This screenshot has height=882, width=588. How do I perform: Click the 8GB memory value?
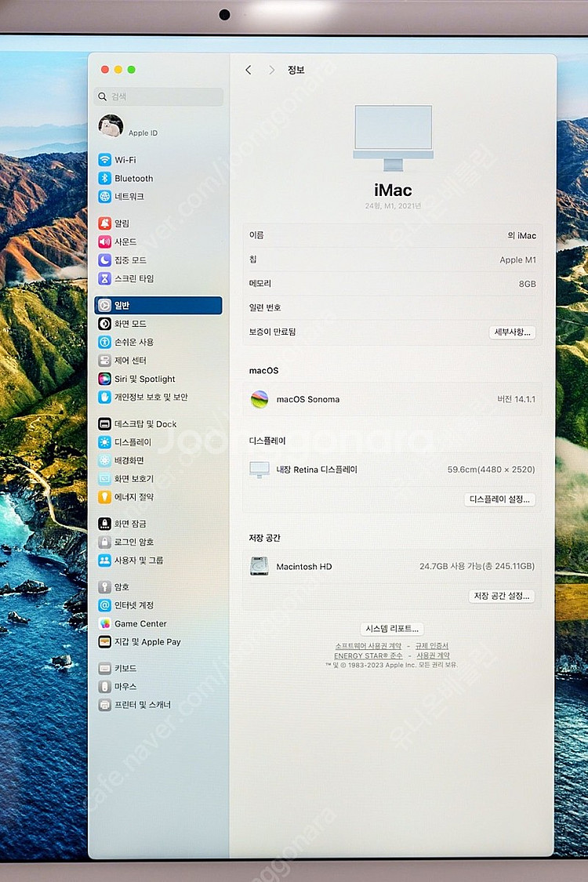(x=527, y=284)
